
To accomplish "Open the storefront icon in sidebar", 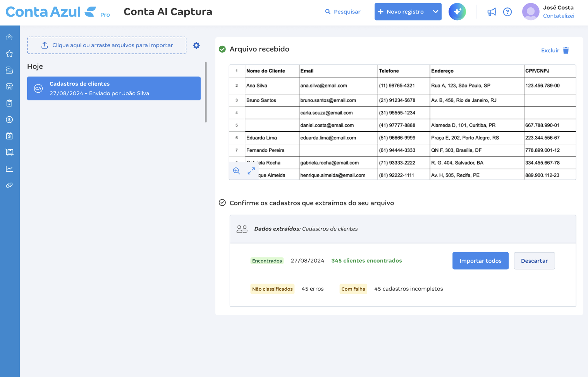I will pyautogui.click(x=9, y=86).
